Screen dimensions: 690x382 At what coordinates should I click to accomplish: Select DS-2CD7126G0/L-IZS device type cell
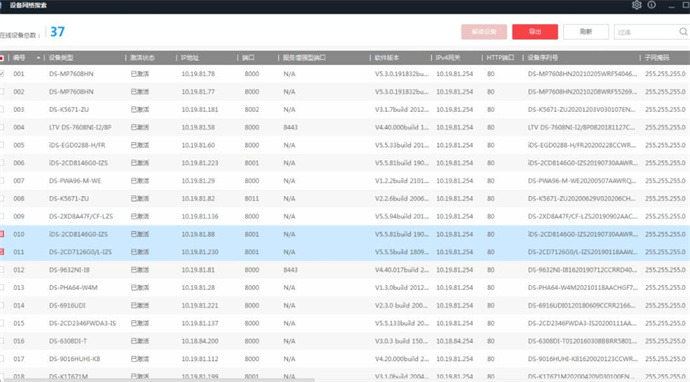coord(80,252)
